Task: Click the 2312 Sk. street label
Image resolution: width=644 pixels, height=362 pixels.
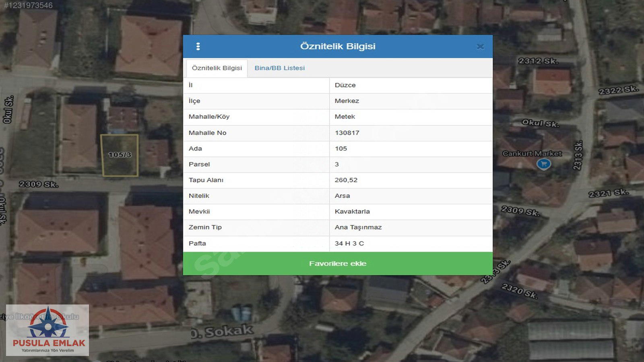Action: click(538, 61)
